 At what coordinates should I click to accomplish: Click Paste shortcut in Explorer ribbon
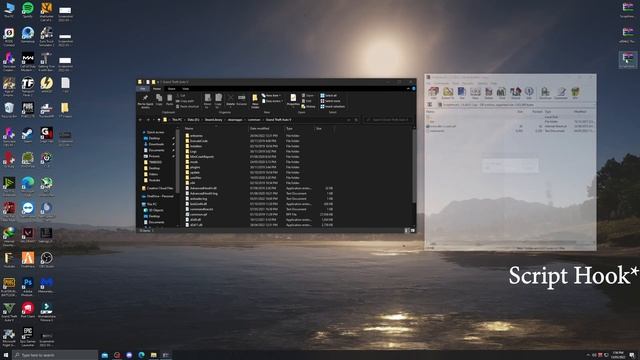[x=187, y=107]
